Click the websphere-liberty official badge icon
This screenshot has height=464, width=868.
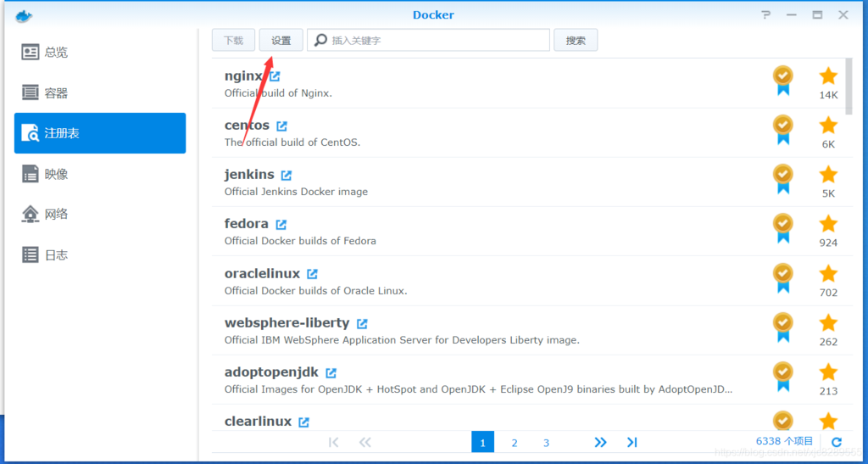tap(782, 327)
